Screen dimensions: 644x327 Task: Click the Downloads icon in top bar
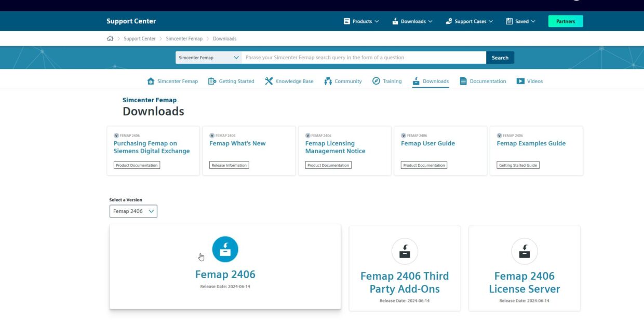(x=395, y=21)
